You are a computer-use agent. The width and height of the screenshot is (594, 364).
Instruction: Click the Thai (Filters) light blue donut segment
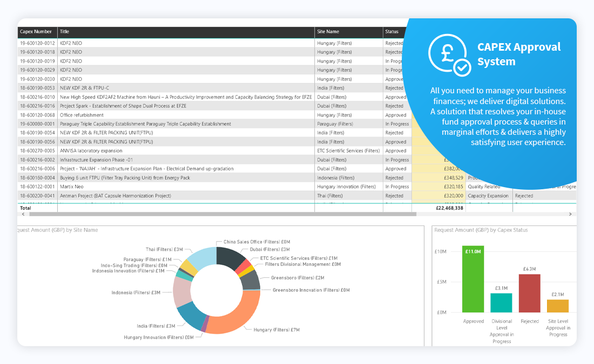[203, 258]
